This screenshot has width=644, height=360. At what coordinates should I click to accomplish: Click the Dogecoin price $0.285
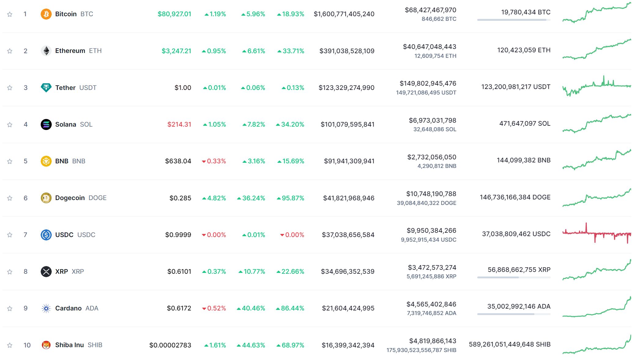(x=180, y=198)
